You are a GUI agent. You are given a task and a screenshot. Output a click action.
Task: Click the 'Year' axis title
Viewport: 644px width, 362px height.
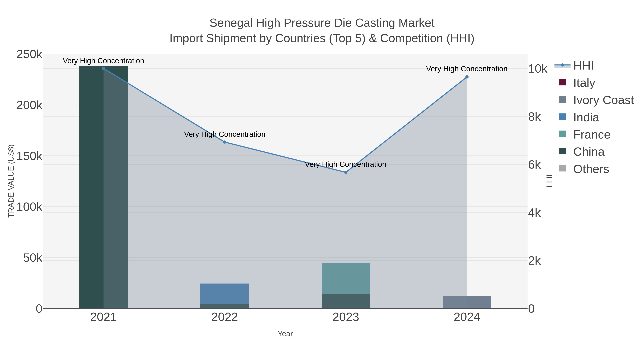point(285,334)
